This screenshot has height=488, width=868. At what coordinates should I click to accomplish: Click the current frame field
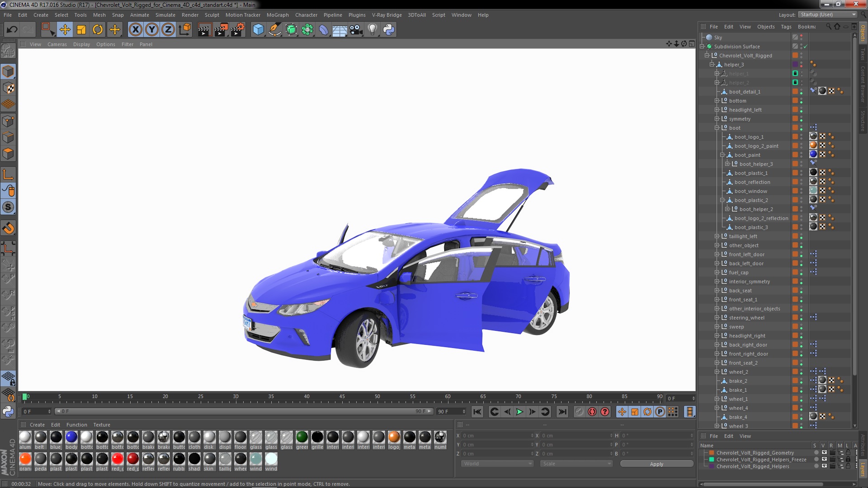point(37,412)
